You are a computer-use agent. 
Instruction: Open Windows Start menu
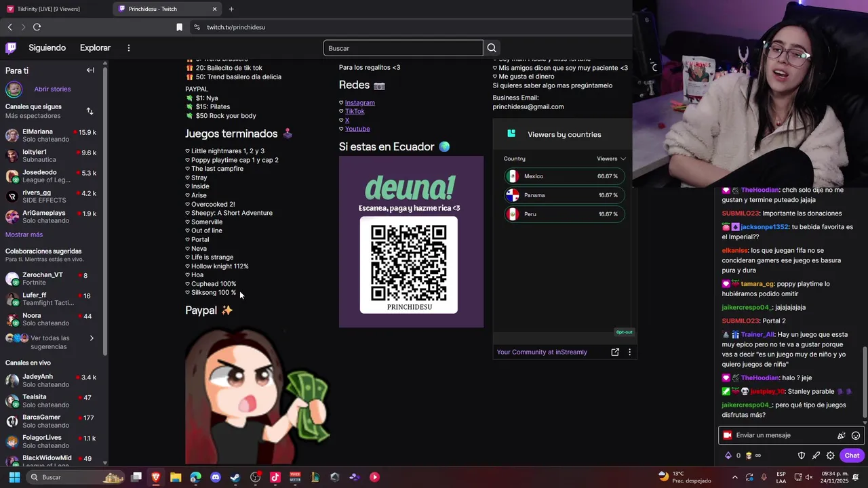(14, 477)
